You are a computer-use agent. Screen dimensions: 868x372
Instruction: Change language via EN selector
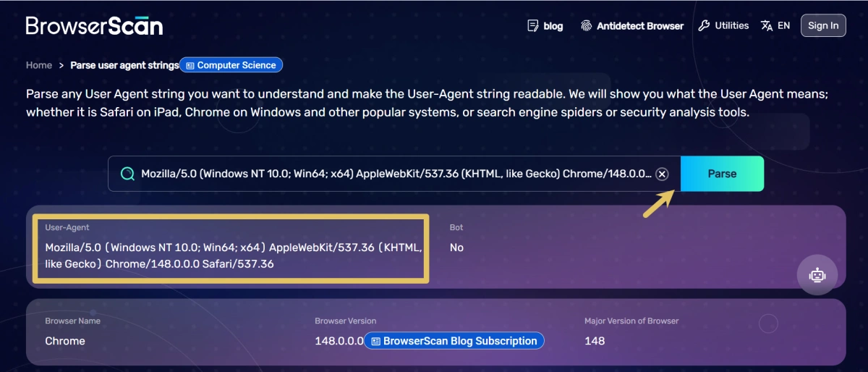pos(775,25)
